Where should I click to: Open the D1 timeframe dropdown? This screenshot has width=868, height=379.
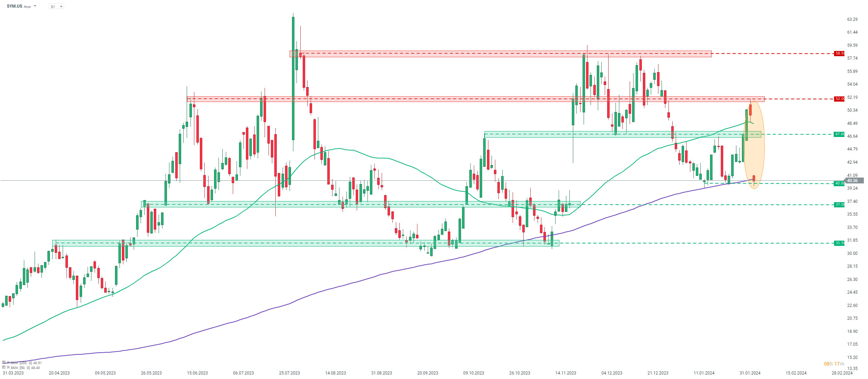click(56, 7)
